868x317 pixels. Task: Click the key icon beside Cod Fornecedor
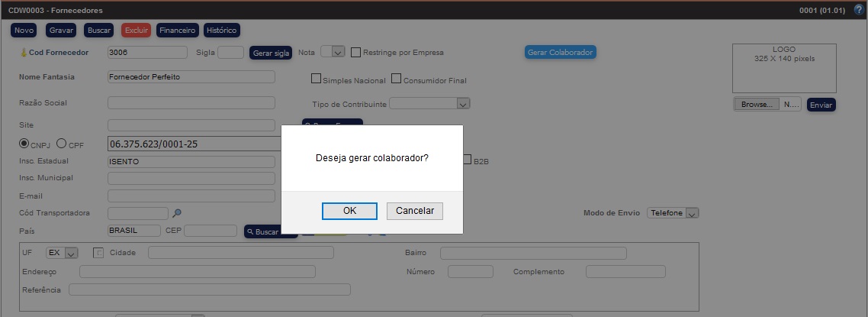(24, 53)
